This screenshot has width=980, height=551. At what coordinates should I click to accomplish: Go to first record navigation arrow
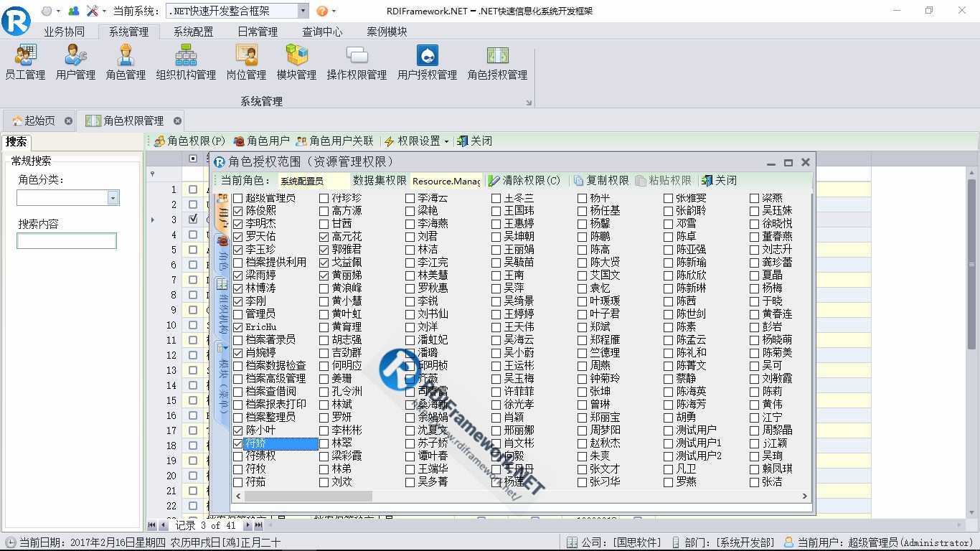point(152,526)
